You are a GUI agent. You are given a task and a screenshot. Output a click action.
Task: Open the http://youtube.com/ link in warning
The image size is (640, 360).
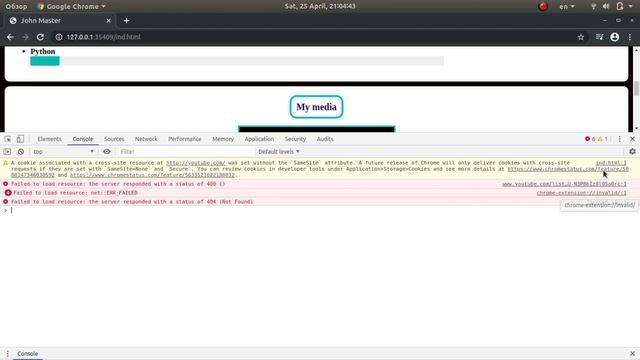click(196, 163)
